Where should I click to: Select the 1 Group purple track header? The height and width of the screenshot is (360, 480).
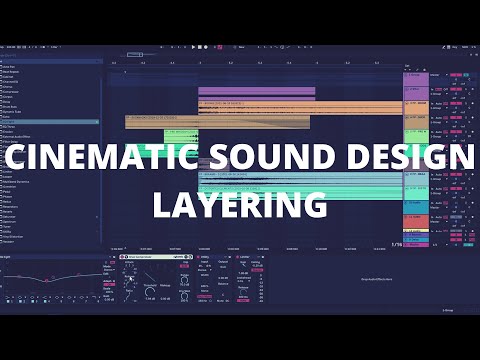tap(417, 79)
